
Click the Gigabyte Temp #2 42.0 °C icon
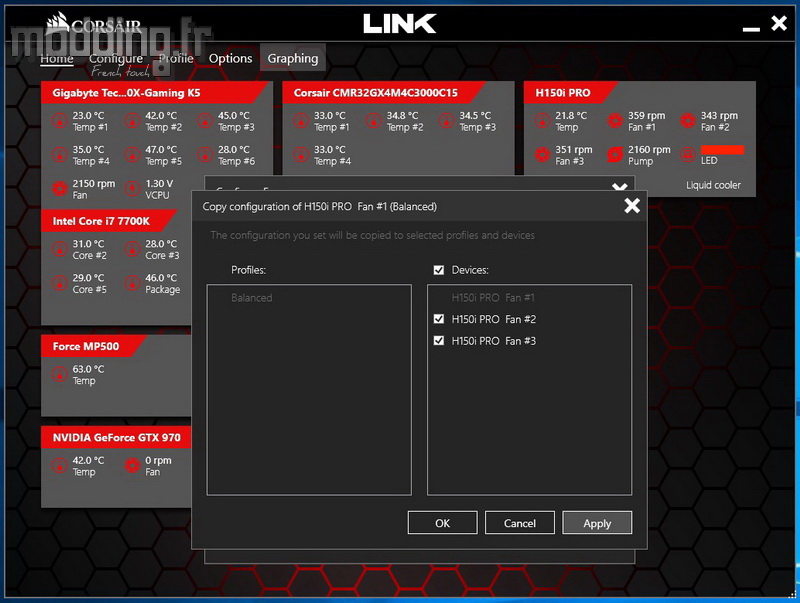point(133,121)
